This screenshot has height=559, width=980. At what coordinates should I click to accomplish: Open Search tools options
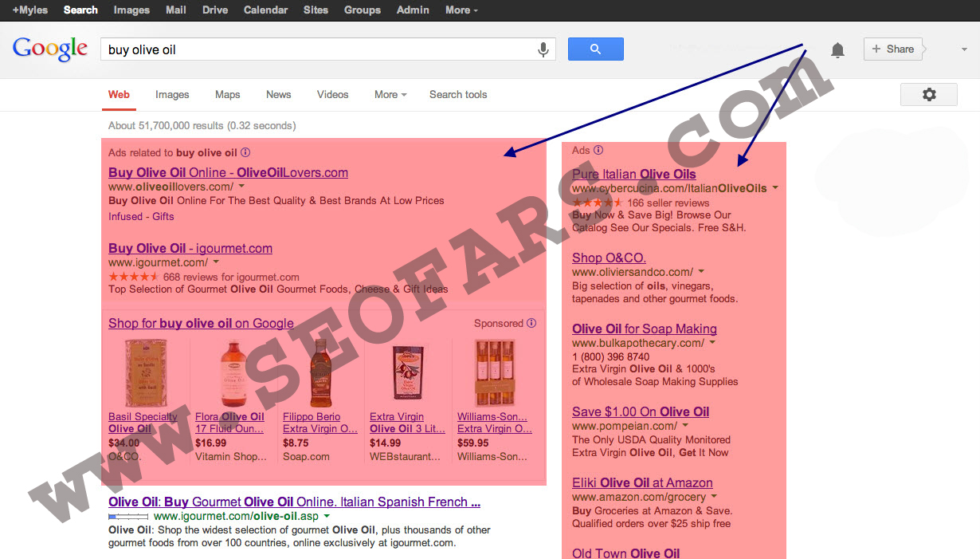[458, 94]
